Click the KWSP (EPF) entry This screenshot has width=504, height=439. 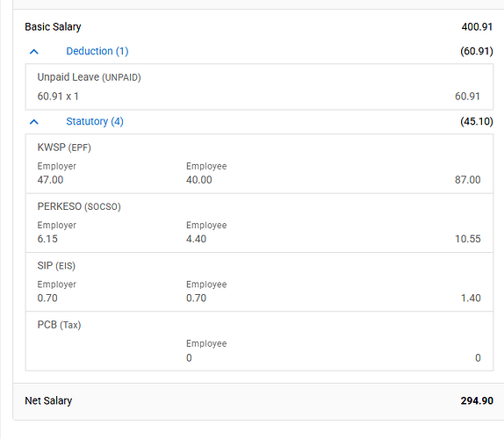259,164
